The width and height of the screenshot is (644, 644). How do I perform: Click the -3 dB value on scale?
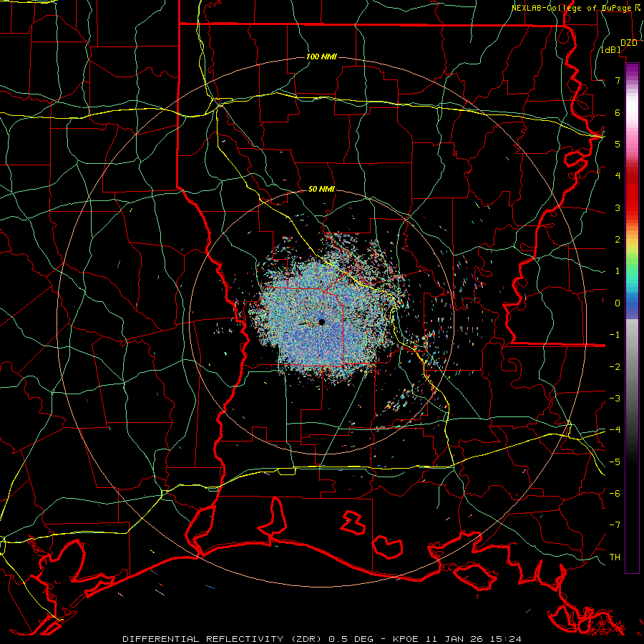point(615,399)
